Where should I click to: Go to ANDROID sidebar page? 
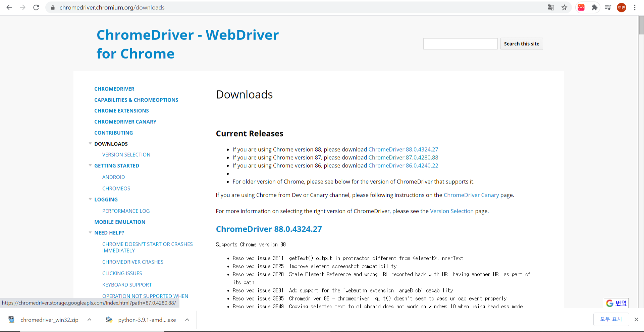[x=113, y=177]
